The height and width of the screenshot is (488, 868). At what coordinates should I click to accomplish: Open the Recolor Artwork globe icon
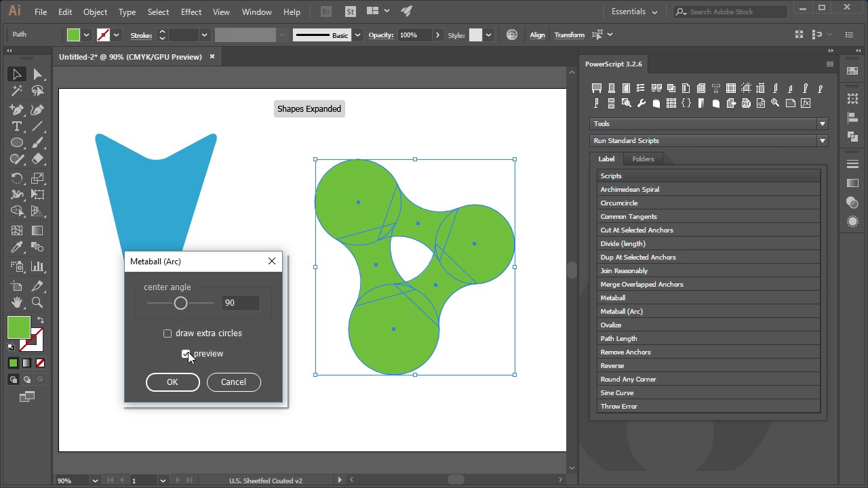[x=512, y=35]
